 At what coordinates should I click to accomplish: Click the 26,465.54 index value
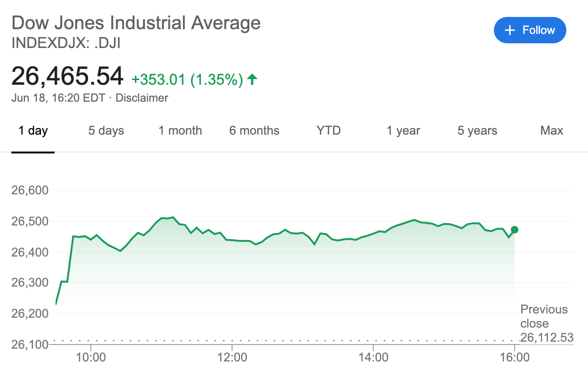pyautogui.click(x=67, y=76)
